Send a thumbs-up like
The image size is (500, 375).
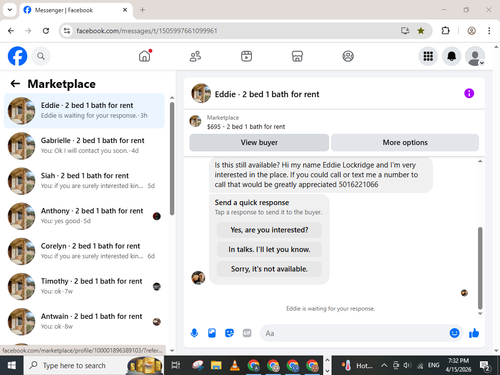474,333
